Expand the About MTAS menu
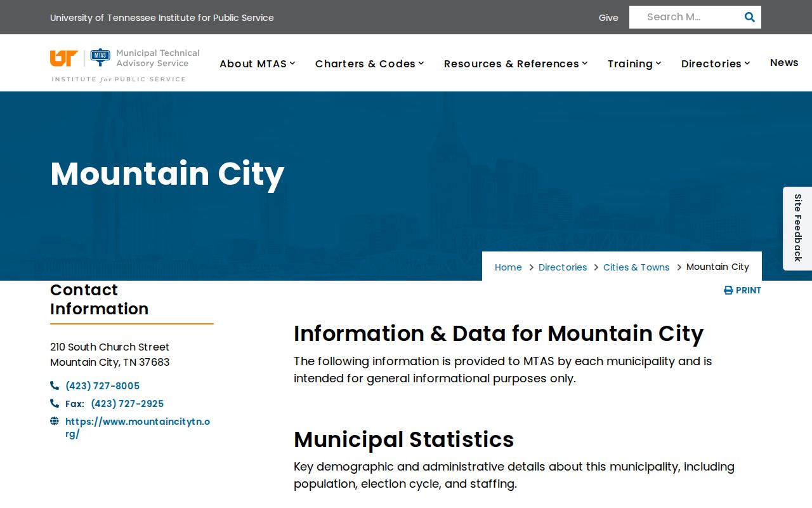The height and width of the screenshot is (508, 812). pyautogui.click(x=258, y=63)
